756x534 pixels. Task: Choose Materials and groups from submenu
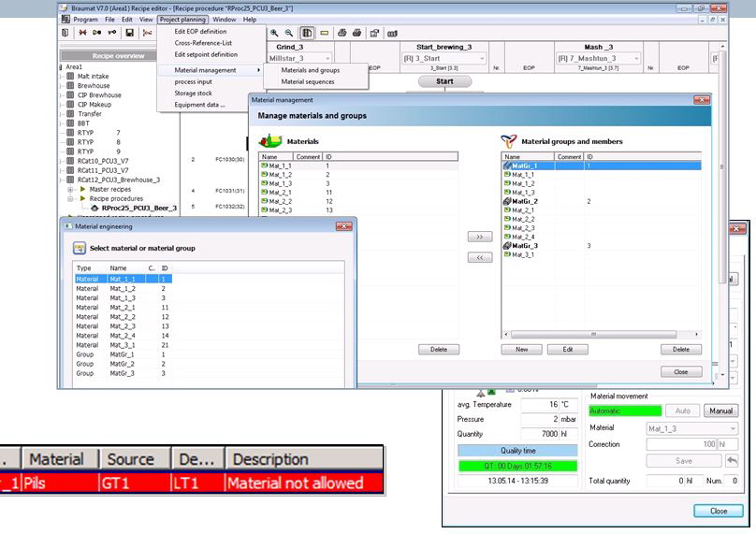[x=310, y=70]
